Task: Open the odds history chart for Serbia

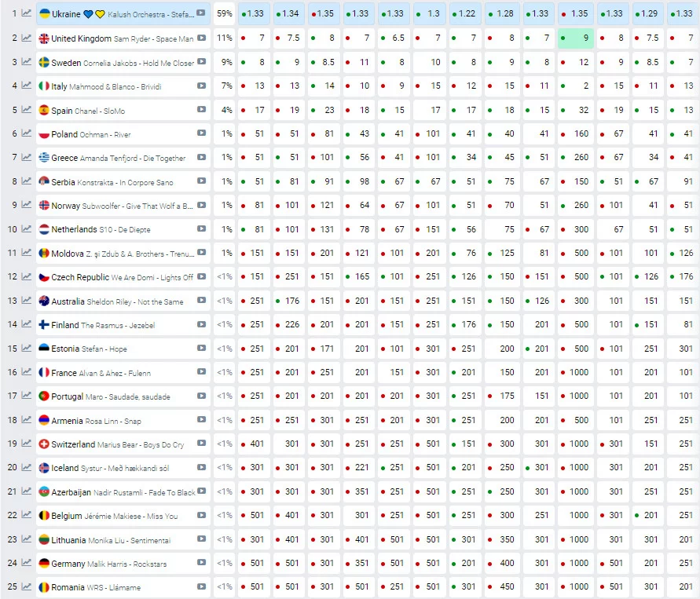Action: (x=27, y=181)
